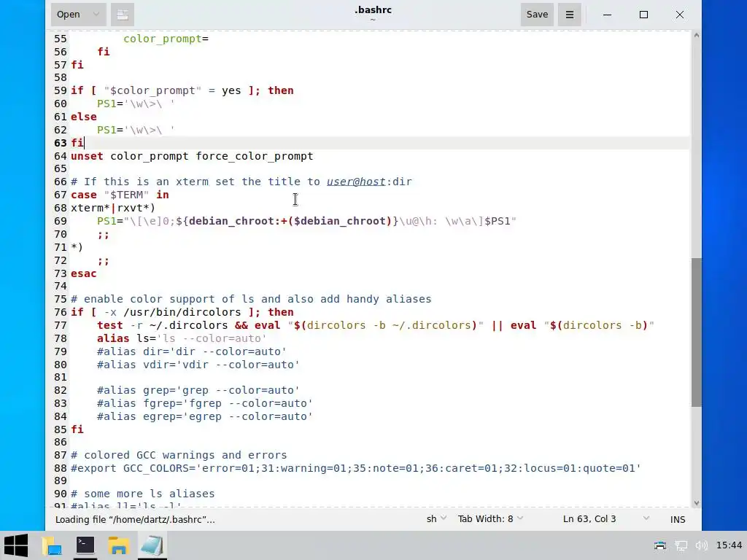Click the Loading file status message

pos(135,519)
